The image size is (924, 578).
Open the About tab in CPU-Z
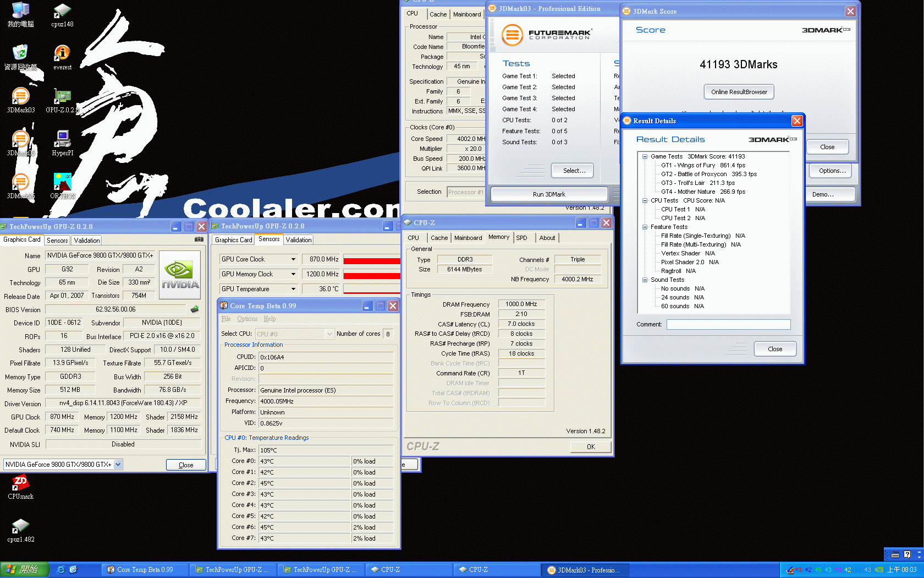click(x=547, y=238)
